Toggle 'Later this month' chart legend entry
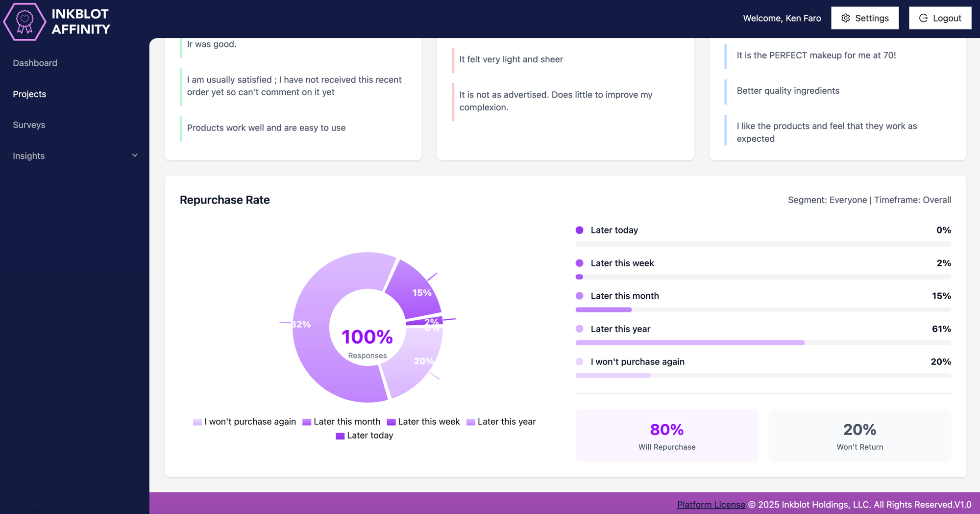Image resolution: width=980 pixels, height=514 pixels. (x=341, y=422)
